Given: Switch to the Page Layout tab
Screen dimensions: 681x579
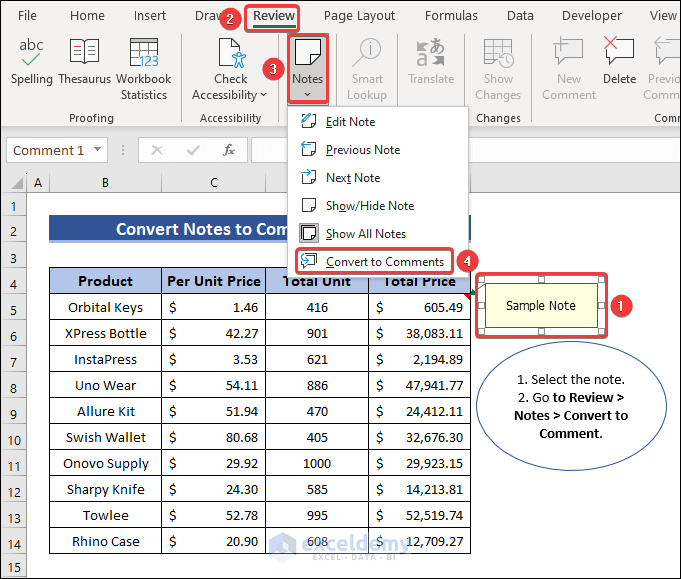Looking at the screenshot, I should pos(359,16).
